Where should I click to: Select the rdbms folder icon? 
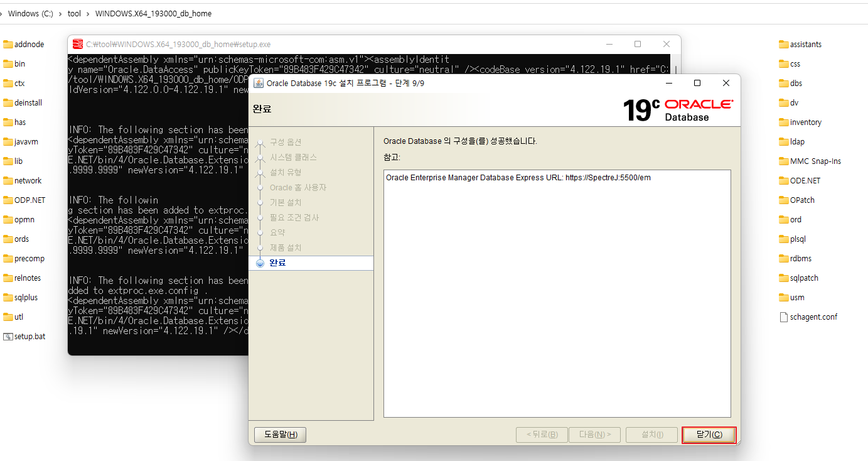point(784,259)
